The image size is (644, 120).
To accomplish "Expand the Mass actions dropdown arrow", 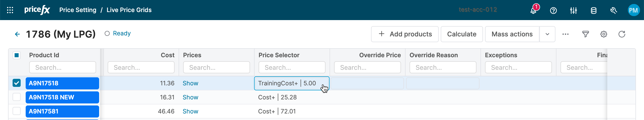I will click(x=547, y=34).
